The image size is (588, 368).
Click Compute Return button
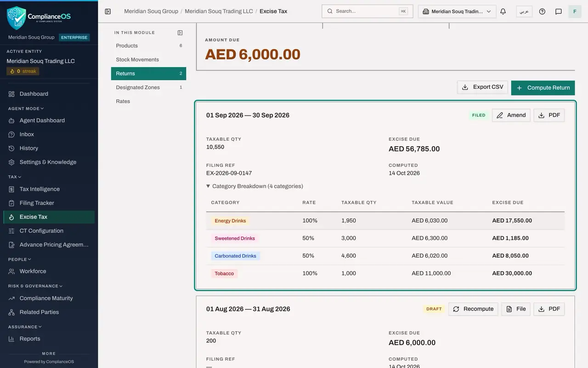tap(543, 88)
